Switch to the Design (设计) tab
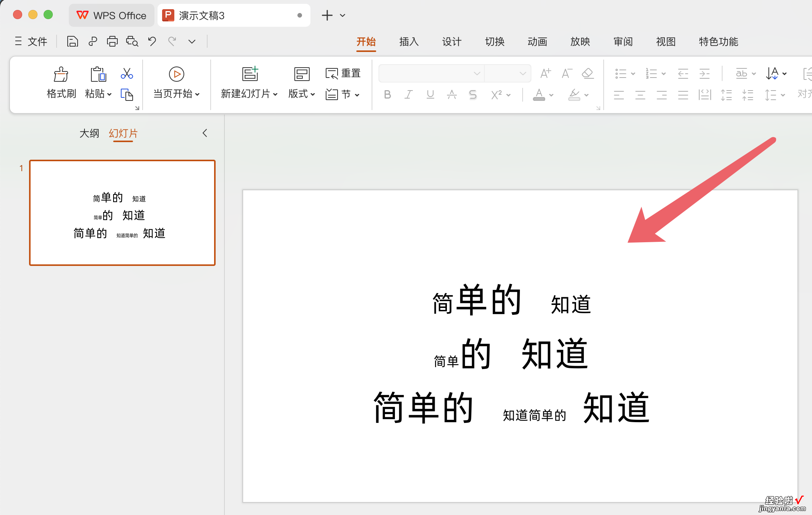This screenshot has height=515, width=812. [451, 42]
